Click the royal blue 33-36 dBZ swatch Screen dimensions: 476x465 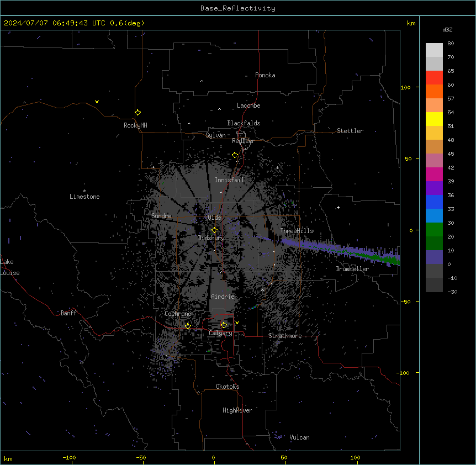(434, 202)
